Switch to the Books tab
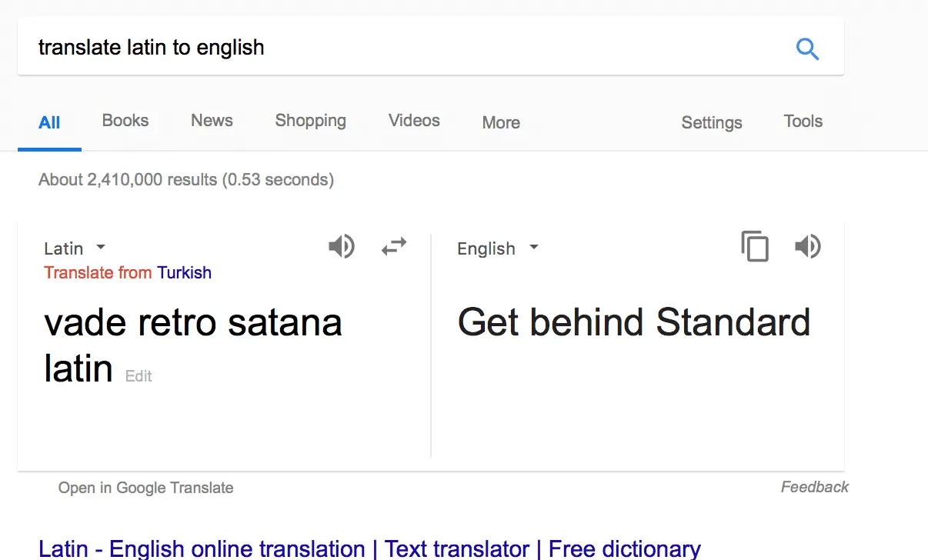 coord(125,121)
